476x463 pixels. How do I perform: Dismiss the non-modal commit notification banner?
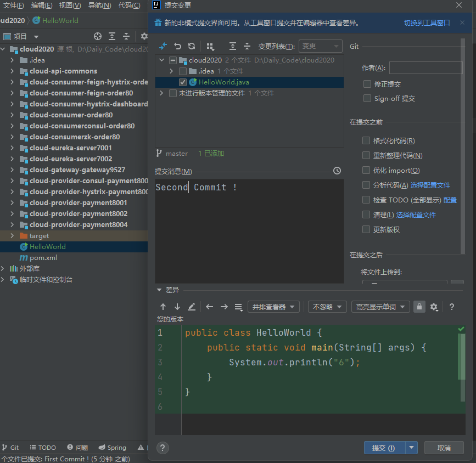tap(462, 22)
